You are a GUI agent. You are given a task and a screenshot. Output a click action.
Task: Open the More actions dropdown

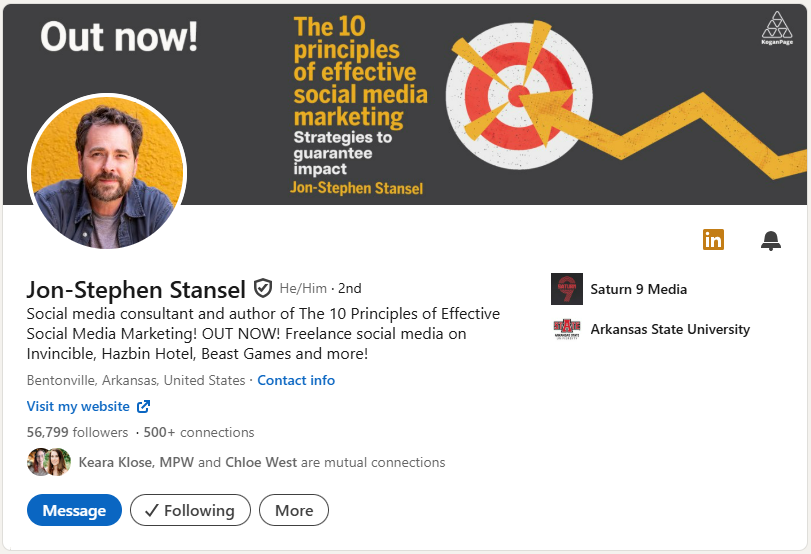[x=294, y=510]
